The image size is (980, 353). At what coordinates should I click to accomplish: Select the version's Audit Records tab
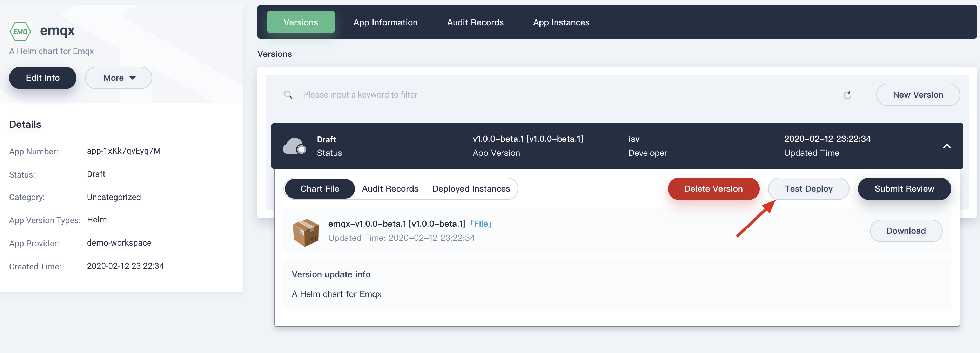390,189
